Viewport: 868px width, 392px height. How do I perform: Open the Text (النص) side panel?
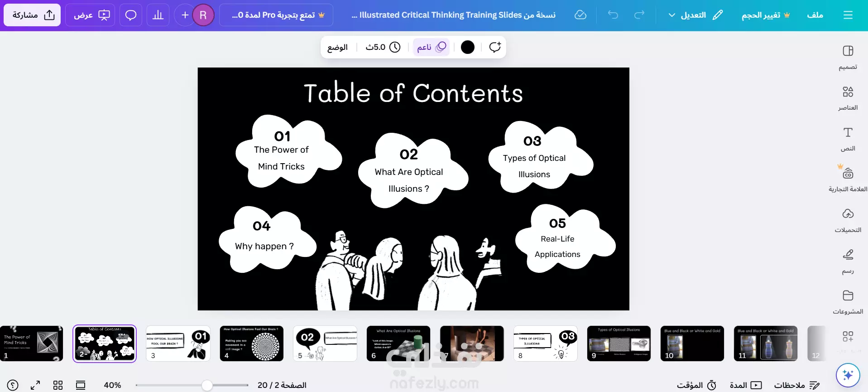click(x=848, y=139)
